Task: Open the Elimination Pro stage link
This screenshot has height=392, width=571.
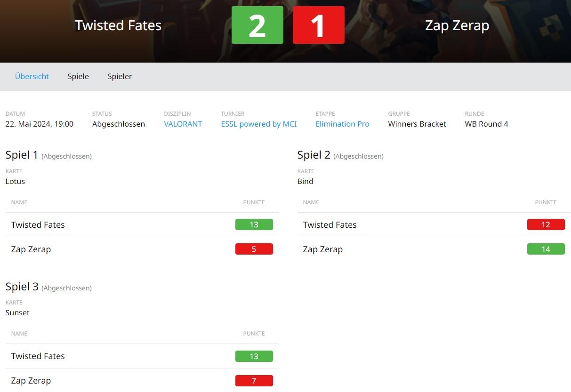Action: click(342, 124)
